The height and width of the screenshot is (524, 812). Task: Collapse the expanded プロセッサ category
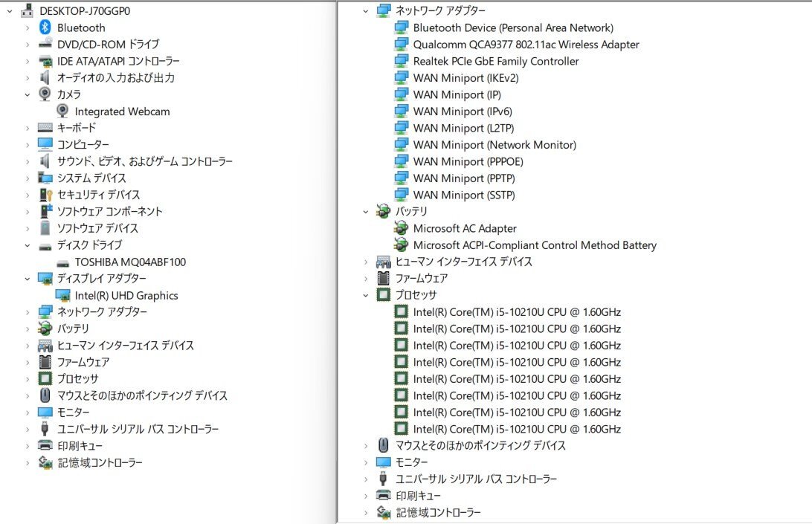366,295
